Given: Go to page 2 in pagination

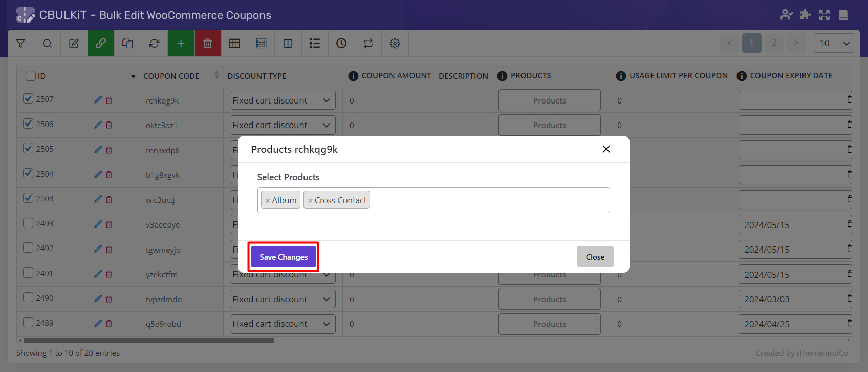Looking at the screenshot, I should coord(774,43).
